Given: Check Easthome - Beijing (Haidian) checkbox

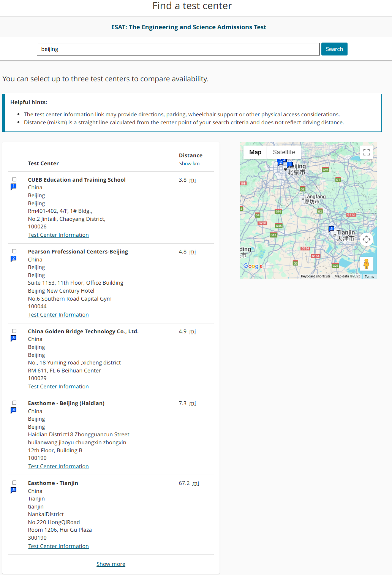Looking at the screenshot, I should click(x=14, y=403).
